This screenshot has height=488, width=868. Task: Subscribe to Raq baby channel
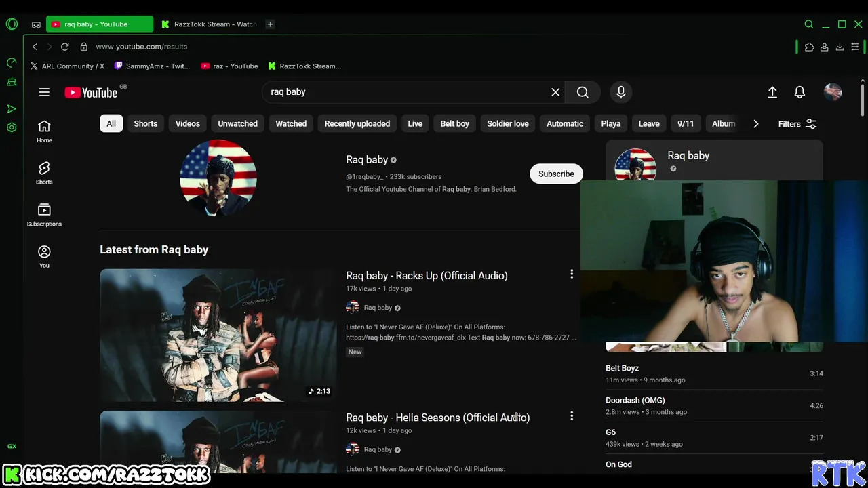point(556,174)
